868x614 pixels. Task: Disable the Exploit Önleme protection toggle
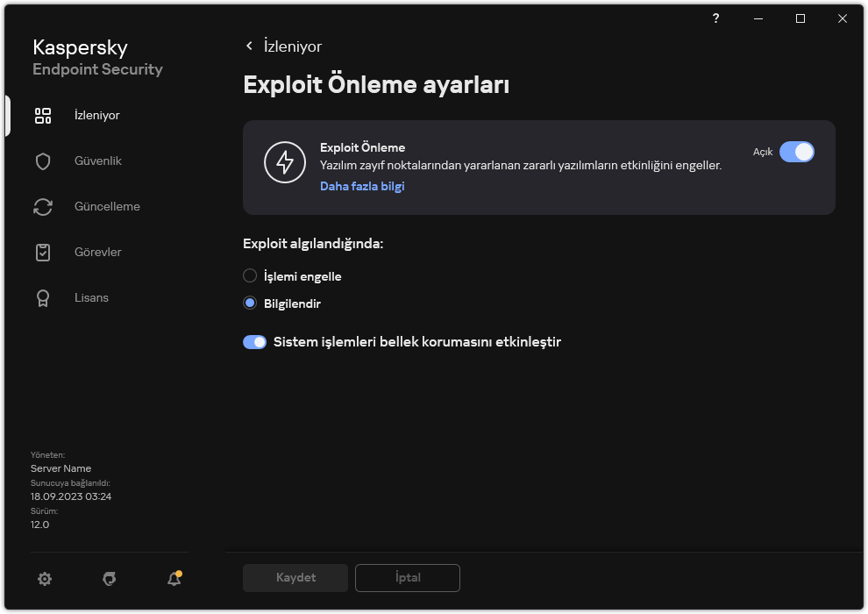(x=797, y=152)
